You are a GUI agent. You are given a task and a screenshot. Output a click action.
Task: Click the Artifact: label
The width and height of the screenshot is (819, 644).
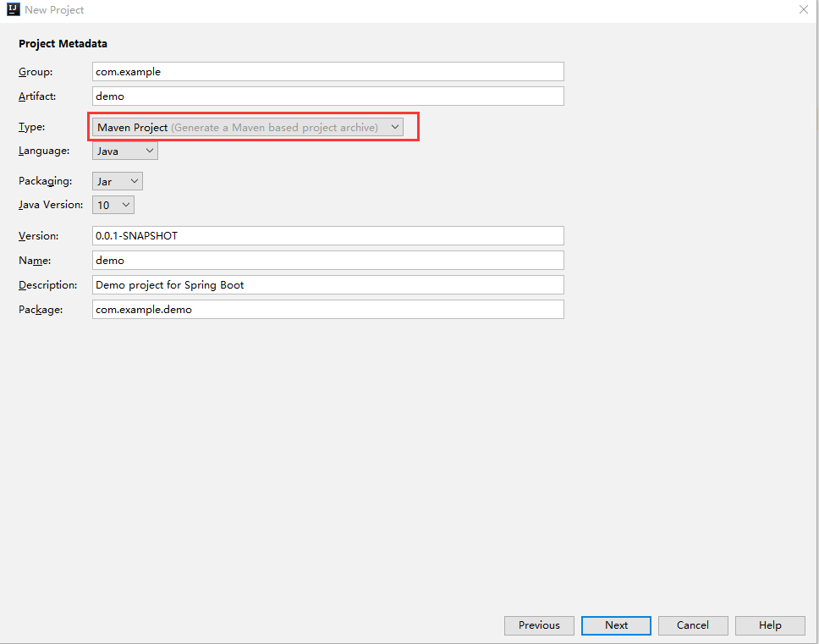[37, 96]
